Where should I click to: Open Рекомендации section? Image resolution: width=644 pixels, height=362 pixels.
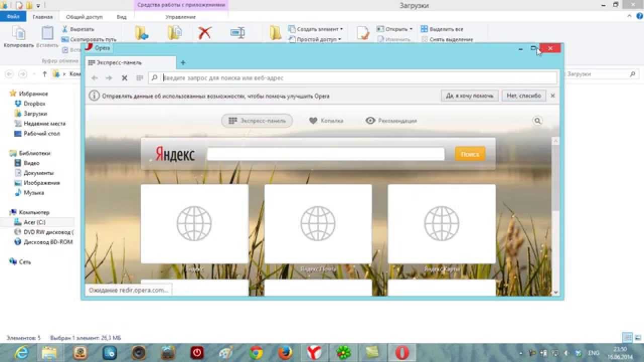click(391, 121)
